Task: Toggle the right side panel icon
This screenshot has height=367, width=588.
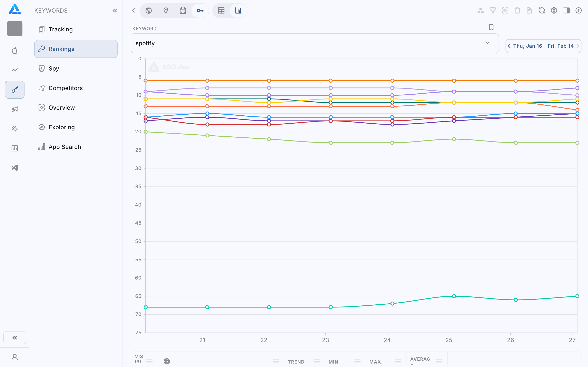Action: click(566, 10)
